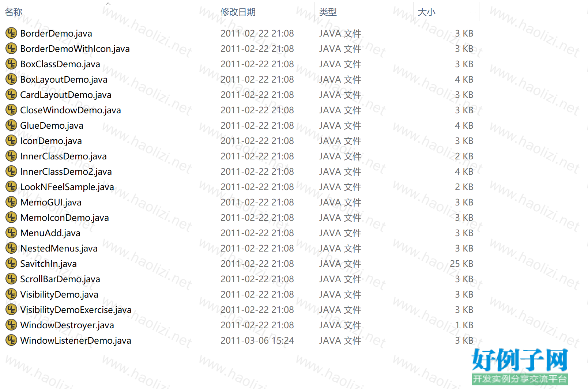This screenshot has height=389, width=588.
Task: Select the VisibilityDemoExercise.java file name
Action: pos(76,310)
